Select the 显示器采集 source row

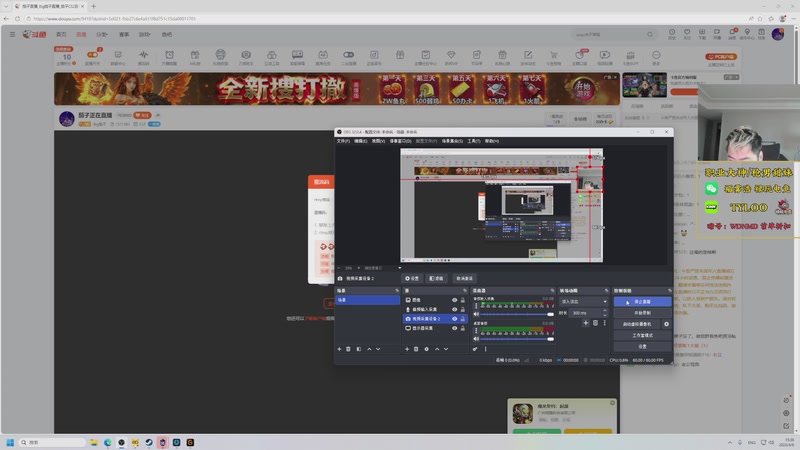435,328
